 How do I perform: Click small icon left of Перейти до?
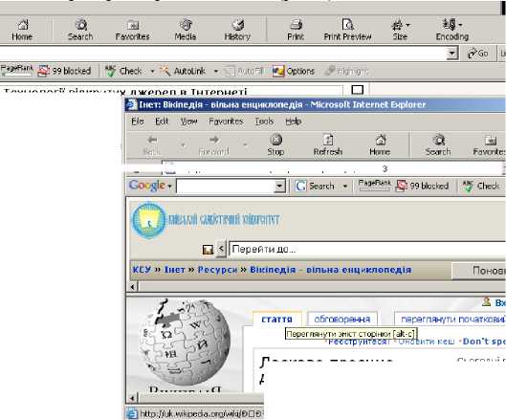(208, 249)
